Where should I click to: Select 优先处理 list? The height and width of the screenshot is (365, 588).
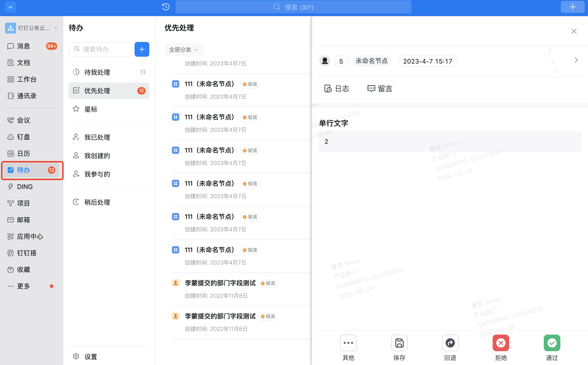coord(109,91)
